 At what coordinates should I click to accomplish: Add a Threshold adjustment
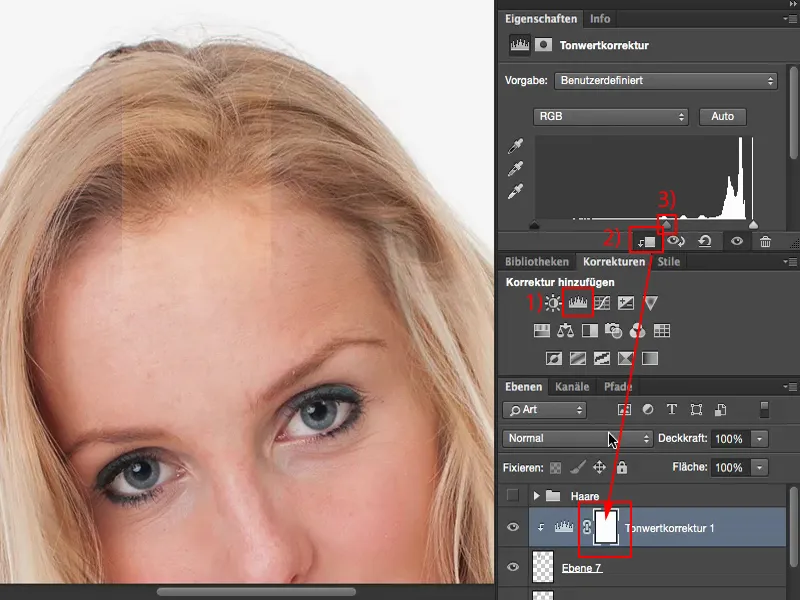[x=602, y=359]
